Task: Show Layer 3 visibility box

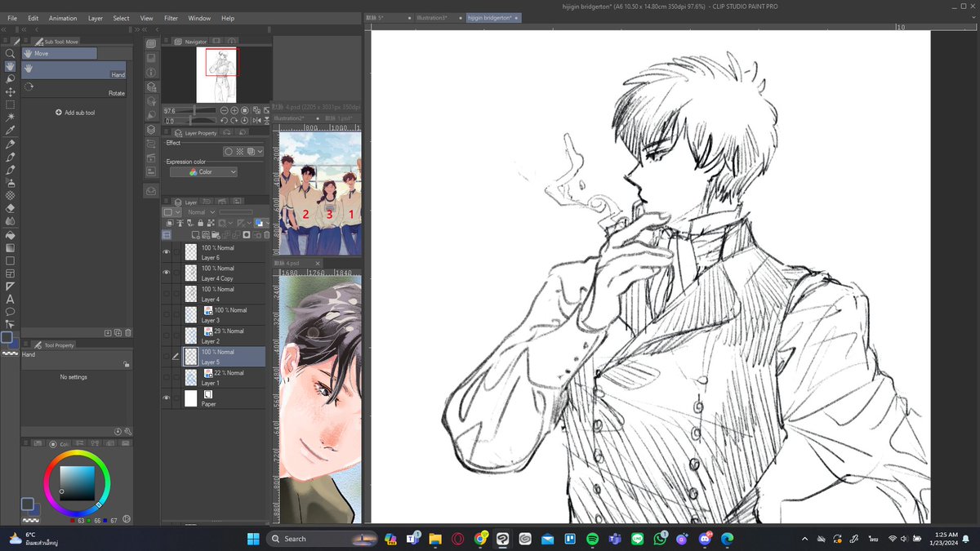Action: tap(167, 314)
